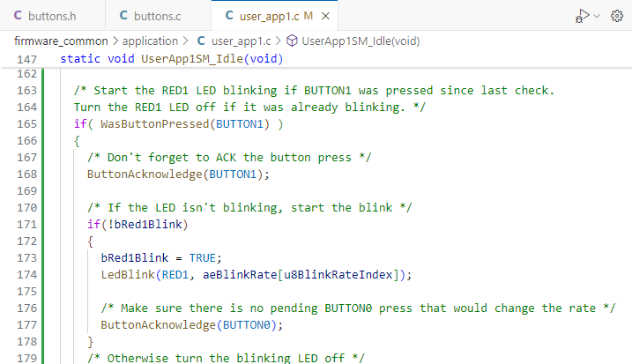
Task: Click the breadcrumb chevron after user_app1.c
Action: (279, 41)
